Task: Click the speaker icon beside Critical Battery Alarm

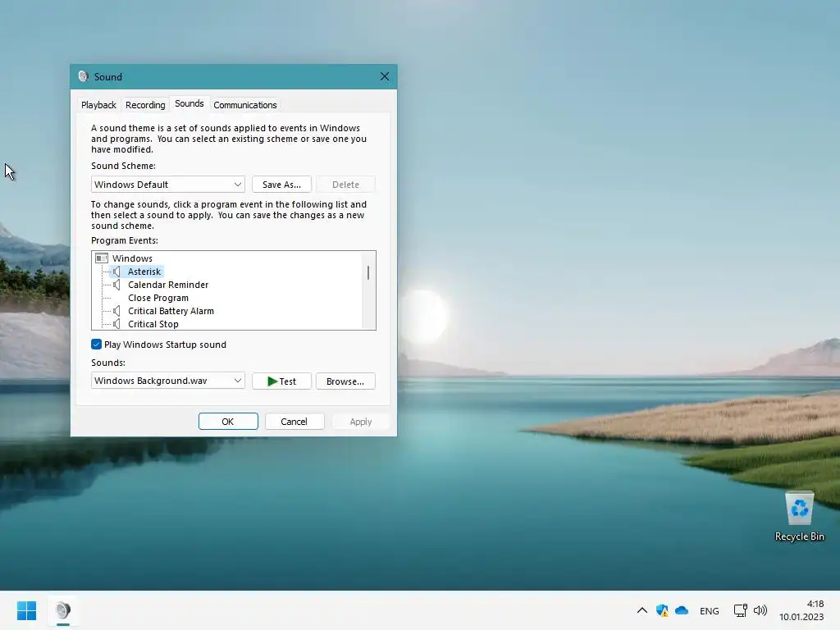Action: [116, 311]
